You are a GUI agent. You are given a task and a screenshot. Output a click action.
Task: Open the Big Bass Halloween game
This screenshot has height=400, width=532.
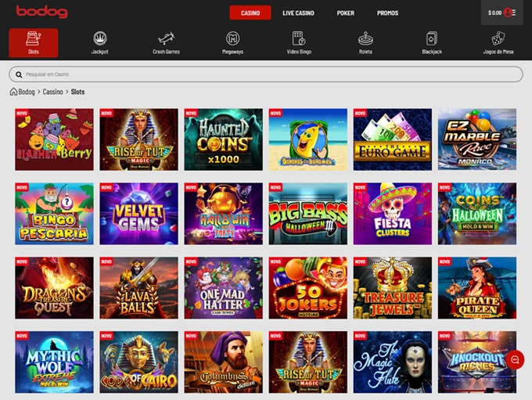tap(307, 214)
